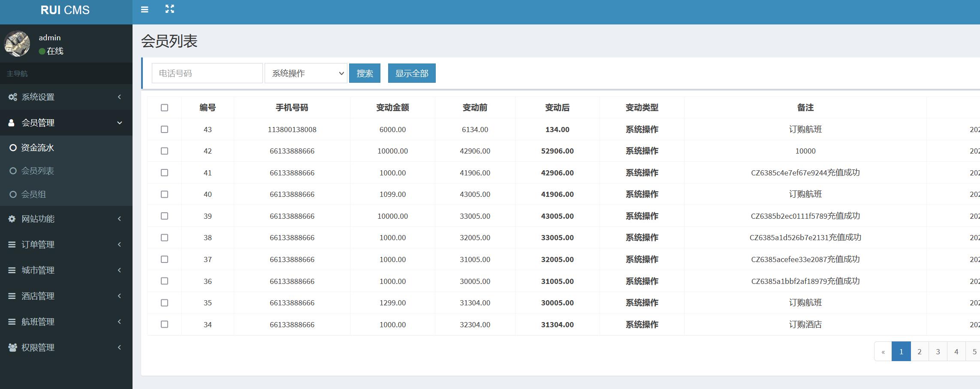Toggle the sidebar hamburger menu icon

145,9
